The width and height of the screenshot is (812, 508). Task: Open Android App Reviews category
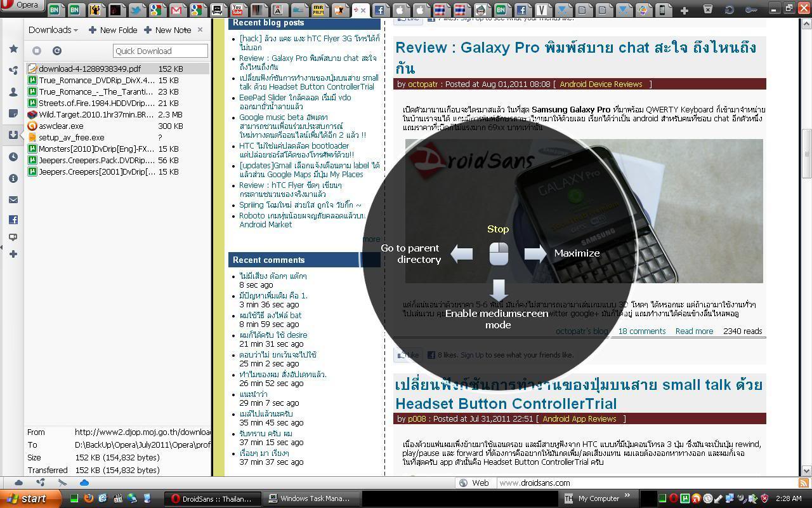click(x=579, y=418)
